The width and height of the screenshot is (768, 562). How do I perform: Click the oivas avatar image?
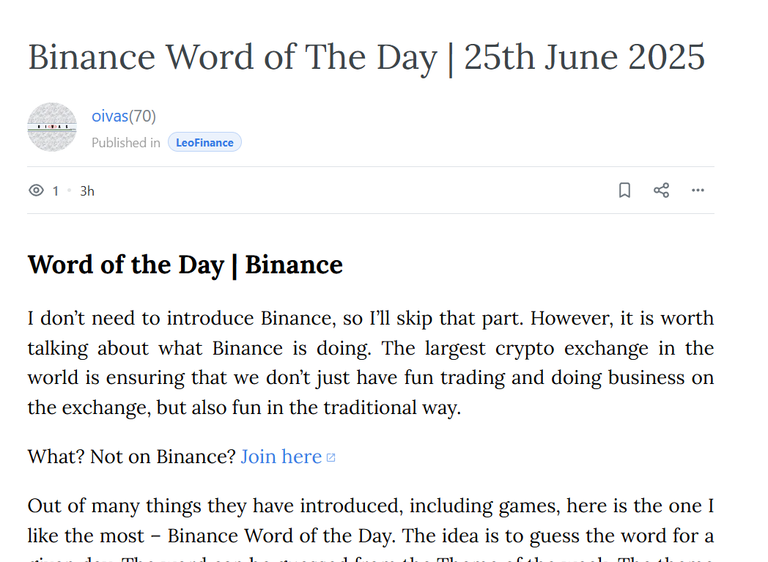tap(52, 127)
